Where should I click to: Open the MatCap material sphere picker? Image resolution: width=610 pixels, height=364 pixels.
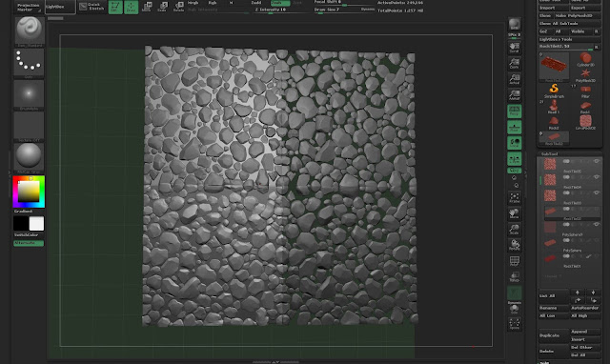coord(29,158)
